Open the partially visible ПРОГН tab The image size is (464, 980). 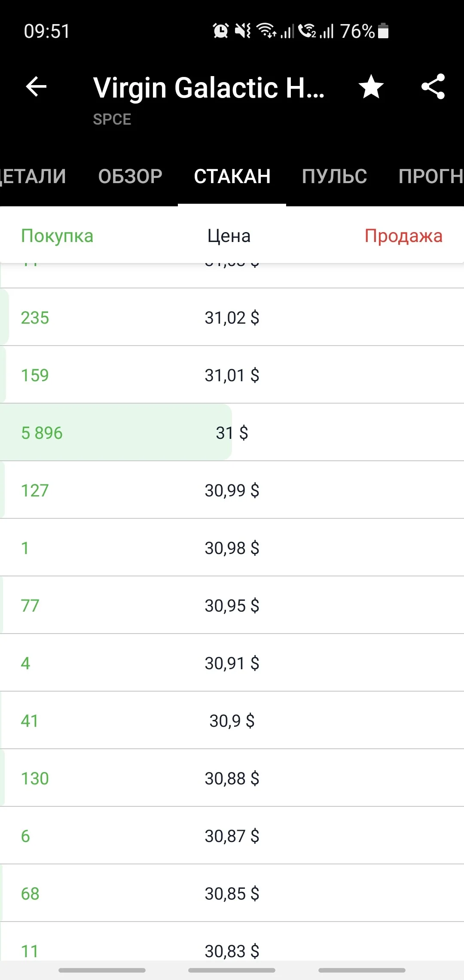pos(431,176)
